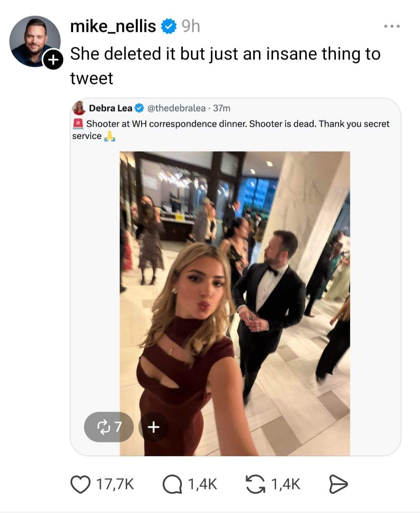Repost using the circular arrows icon
420x513 pixels.
coord(255,484)
